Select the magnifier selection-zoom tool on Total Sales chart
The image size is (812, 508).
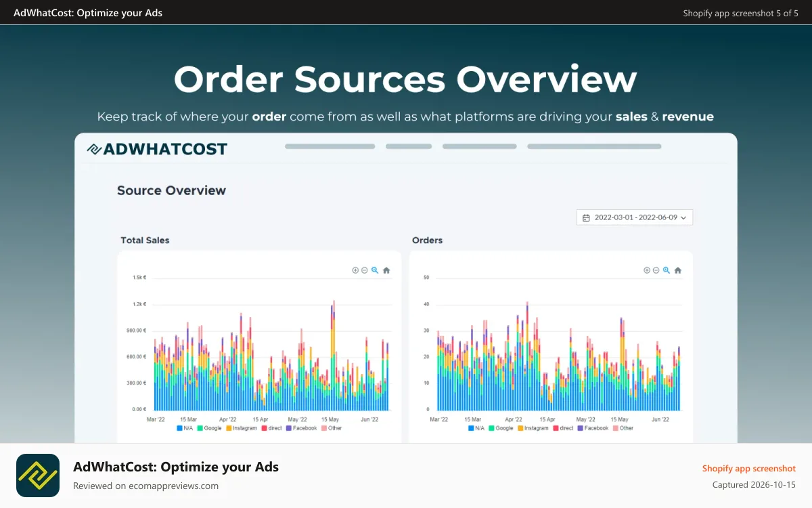pos(375,270)
